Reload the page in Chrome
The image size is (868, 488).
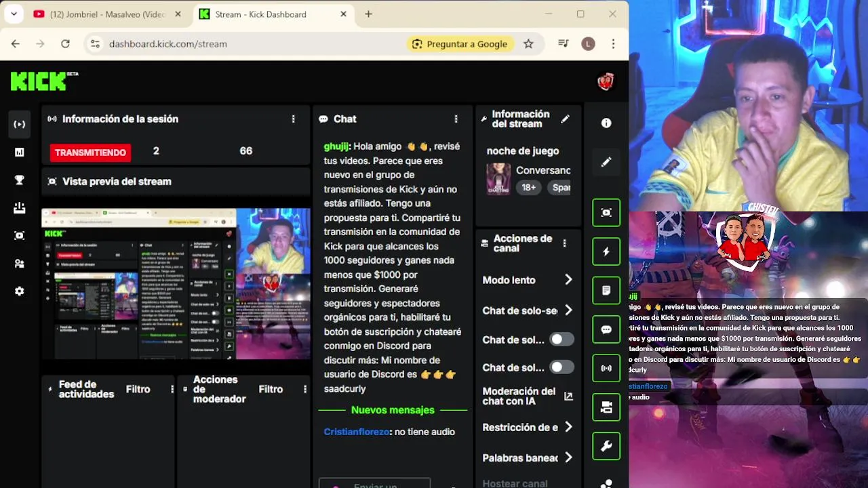pos(65,43)
